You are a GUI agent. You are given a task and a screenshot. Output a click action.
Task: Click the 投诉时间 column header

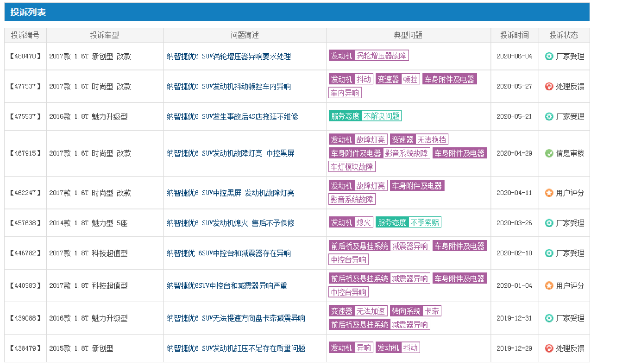click(x=514, y=35)
